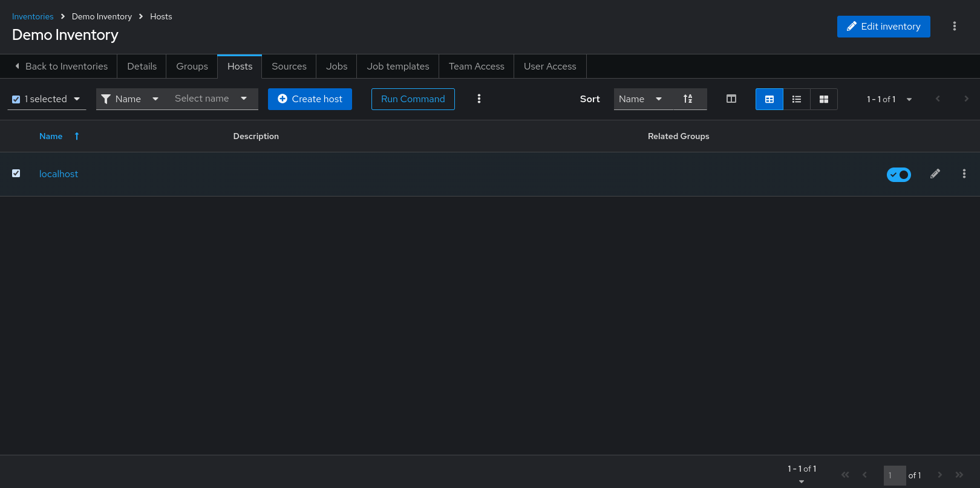Go to next page in bottom pagination
The width and height of the screenshot is (980, 488).
[x=940, y=475]
